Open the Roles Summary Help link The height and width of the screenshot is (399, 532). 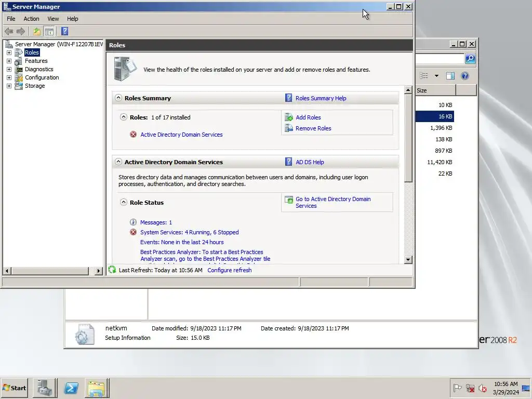coord(321,98)
